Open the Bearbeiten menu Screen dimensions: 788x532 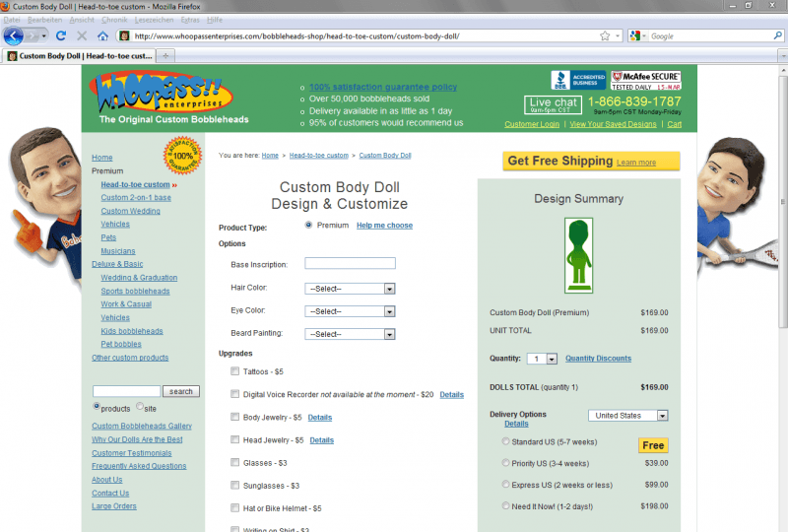[44, 20]
